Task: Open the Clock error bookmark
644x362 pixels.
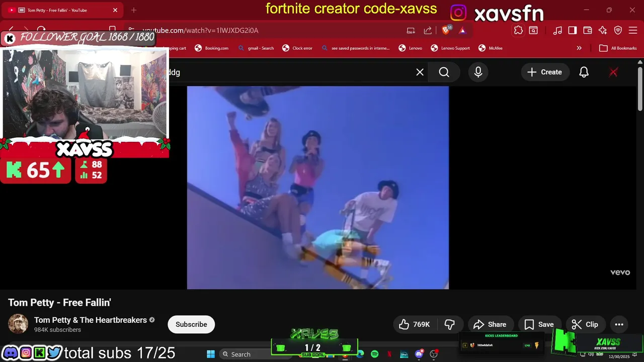Action: (x=297, y=48)
